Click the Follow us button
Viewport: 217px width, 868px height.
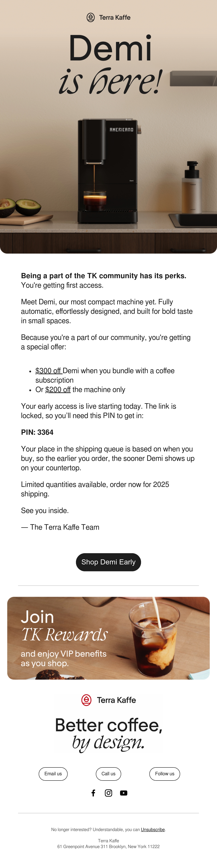click(x=165, y=774)
